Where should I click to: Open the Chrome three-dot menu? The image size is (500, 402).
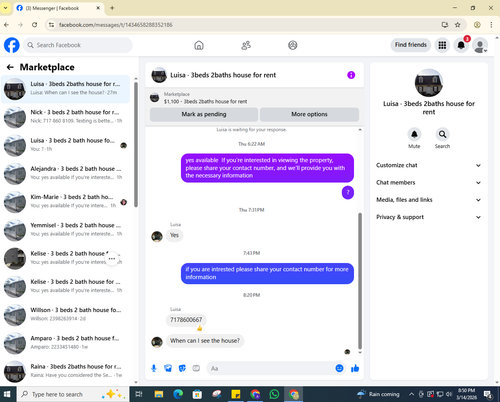tap(491, 25)
